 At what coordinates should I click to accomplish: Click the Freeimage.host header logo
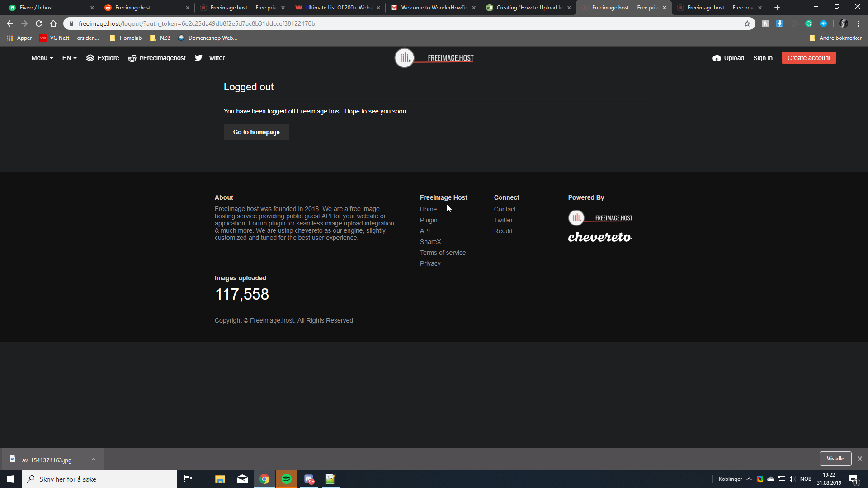click(434, 58)
